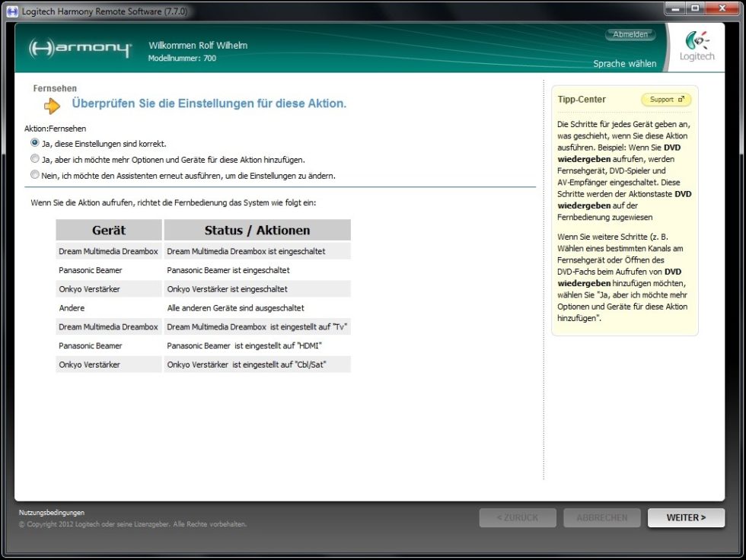Click 'Onkyo Verstärker ist eingeschaltet' cell

pos(257,289)
